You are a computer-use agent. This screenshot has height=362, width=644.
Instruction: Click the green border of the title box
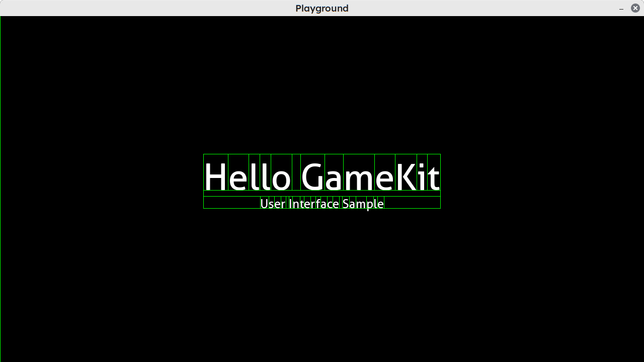click(322, 154)
